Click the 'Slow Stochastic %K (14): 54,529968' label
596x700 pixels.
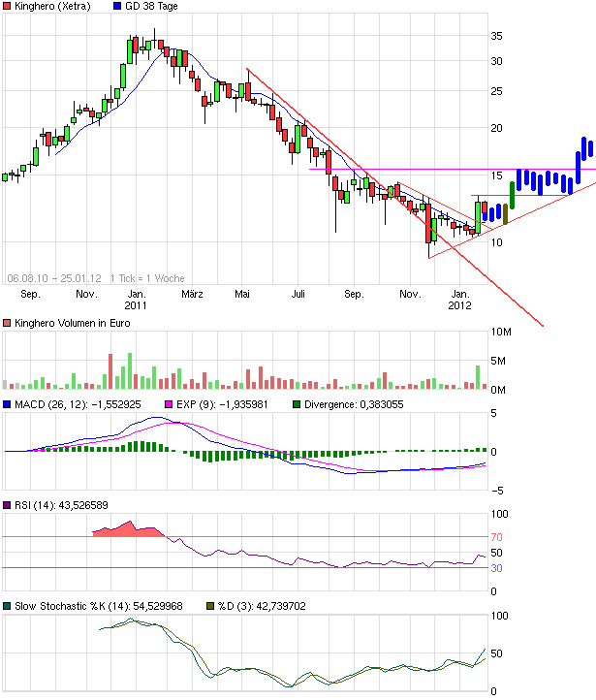coord(99,606)
